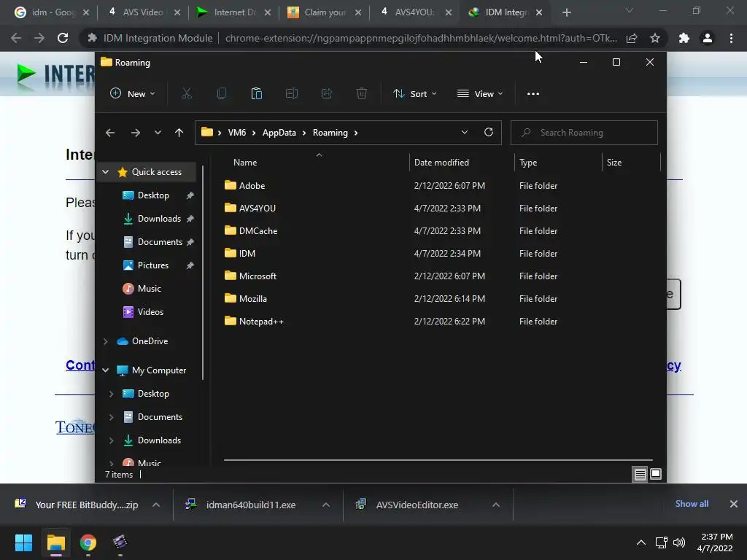Go back in File Explorer history
Image resolution: width=747 pixels, height=560 pixels.
[x=110, y=133]
